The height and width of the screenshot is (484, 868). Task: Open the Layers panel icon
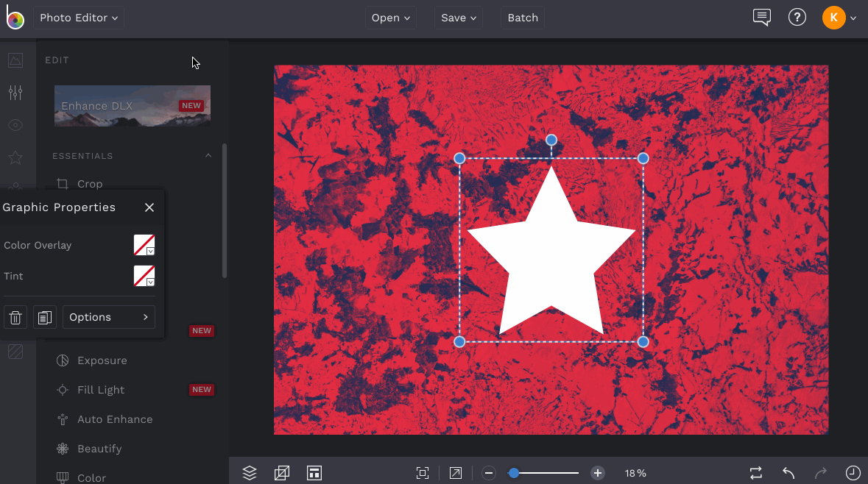coord(250,473)
